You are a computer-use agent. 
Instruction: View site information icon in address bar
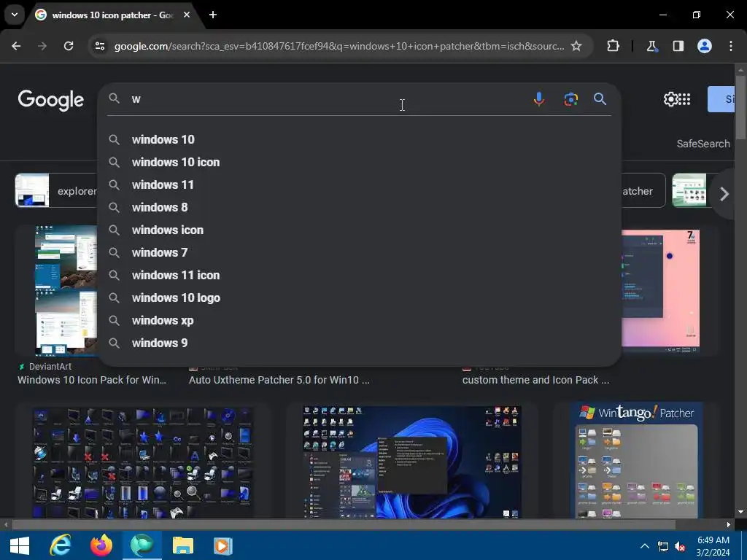100,46
